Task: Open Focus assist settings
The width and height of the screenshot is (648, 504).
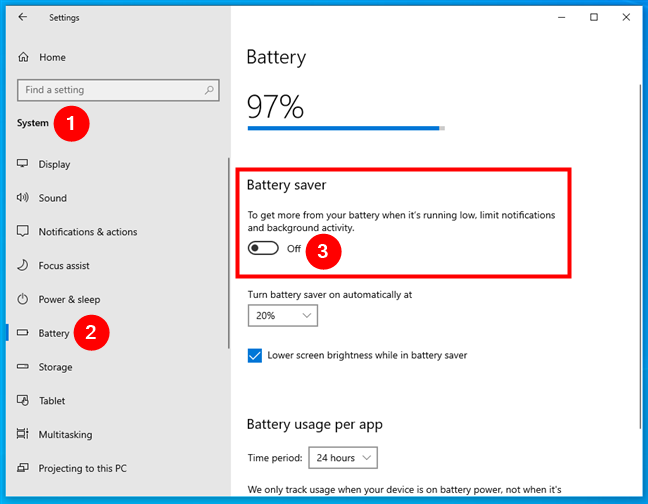Action: [x=117, y=266]
